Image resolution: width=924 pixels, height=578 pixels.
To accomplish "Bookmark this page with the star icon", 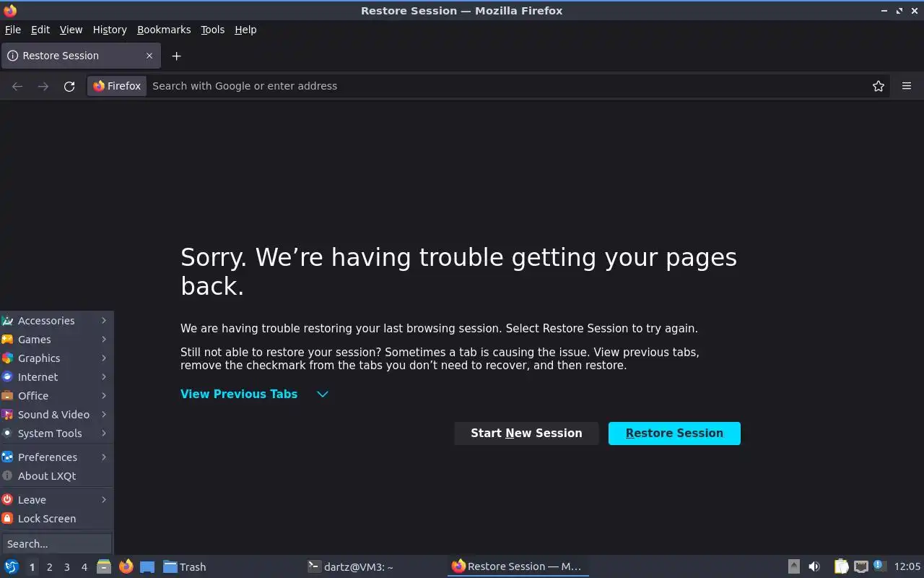I will coord(879,86).
